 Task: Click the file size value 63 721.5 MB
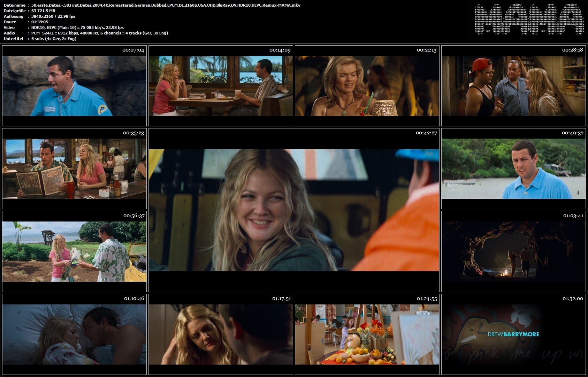pos(43,11)
